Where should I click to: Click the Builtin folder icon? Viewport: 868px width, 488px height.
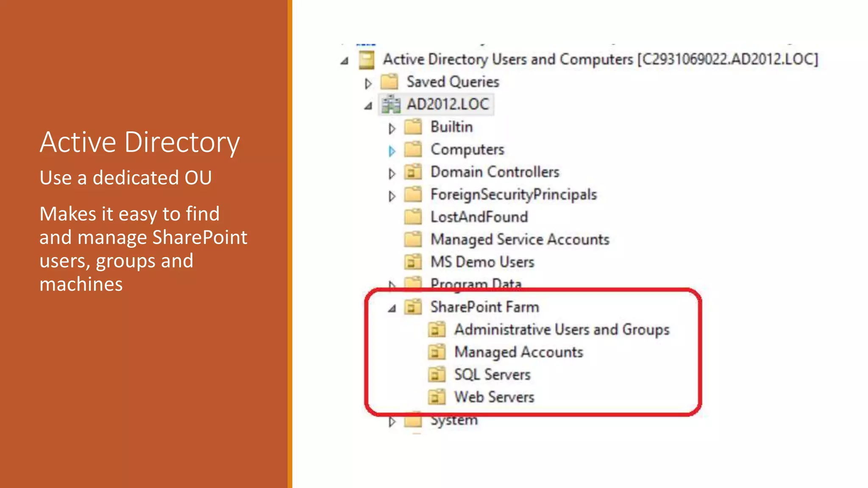click(413, 127)
